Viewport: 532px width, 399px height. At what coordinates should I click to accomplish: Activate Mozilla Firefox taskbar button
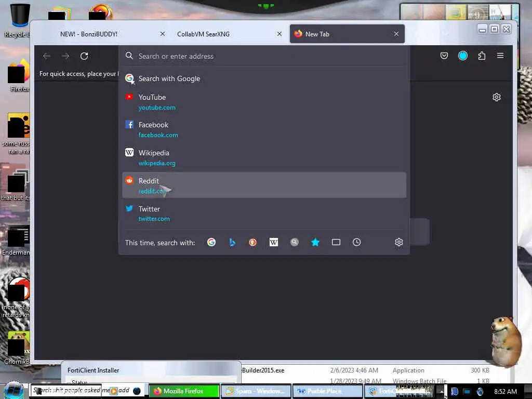184,391
